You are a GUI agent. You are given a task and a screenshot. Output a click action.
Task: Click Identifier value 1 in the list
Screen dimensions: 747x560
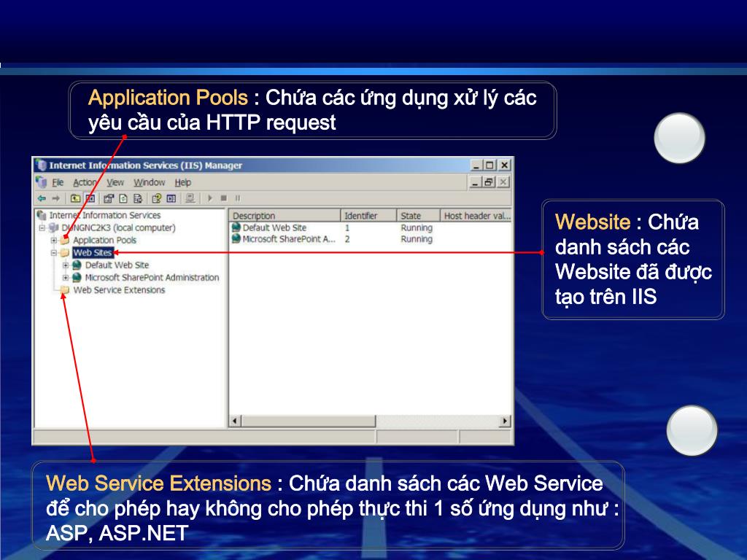coord(347,227)
